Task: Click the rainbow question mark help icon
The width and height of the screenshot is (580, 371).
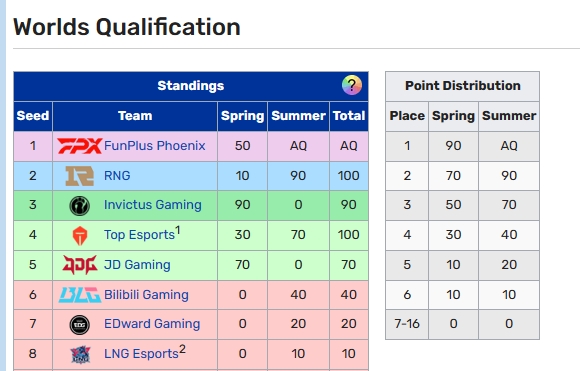Action: click(351, 85)
